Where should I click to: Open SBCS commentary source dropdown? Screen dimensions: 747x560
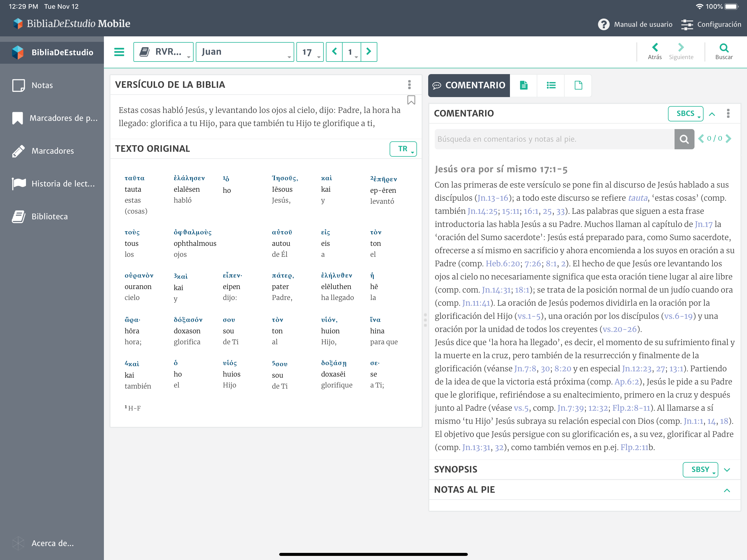[685, 113]
